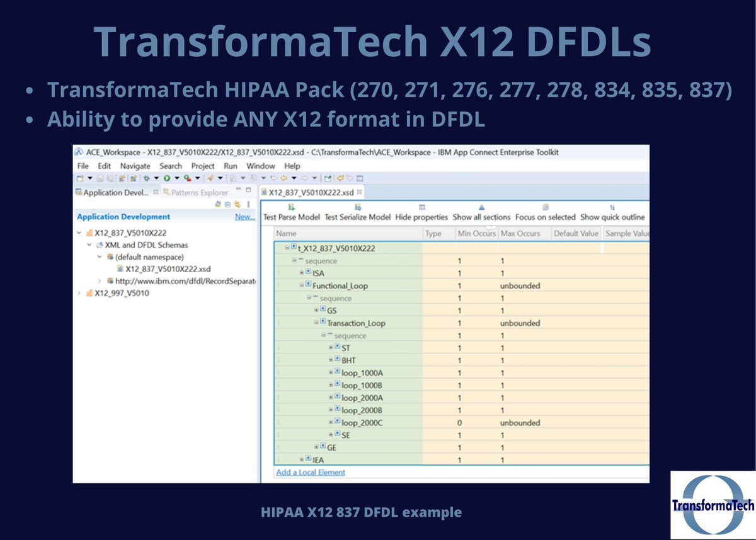The width and height of the screenshot is (756, 540).
Task: Click the Debug gear toolbar icon
Action: tap(147, 178)
